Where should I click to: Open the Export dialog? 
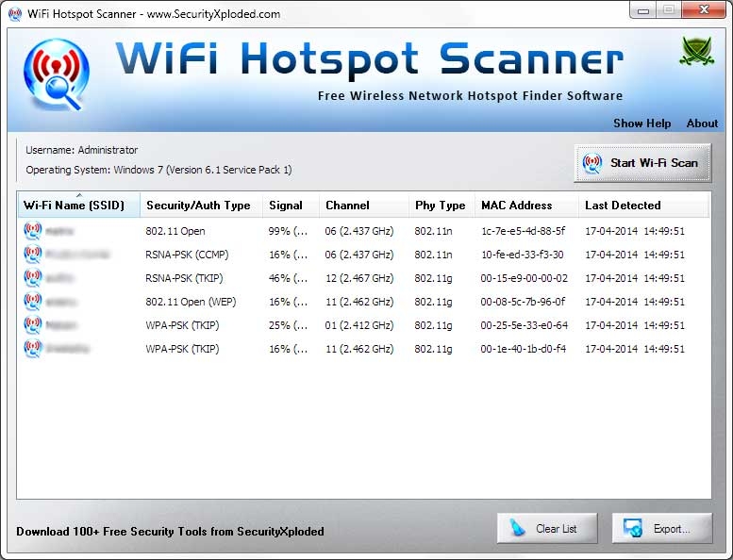tap(662, 529)
